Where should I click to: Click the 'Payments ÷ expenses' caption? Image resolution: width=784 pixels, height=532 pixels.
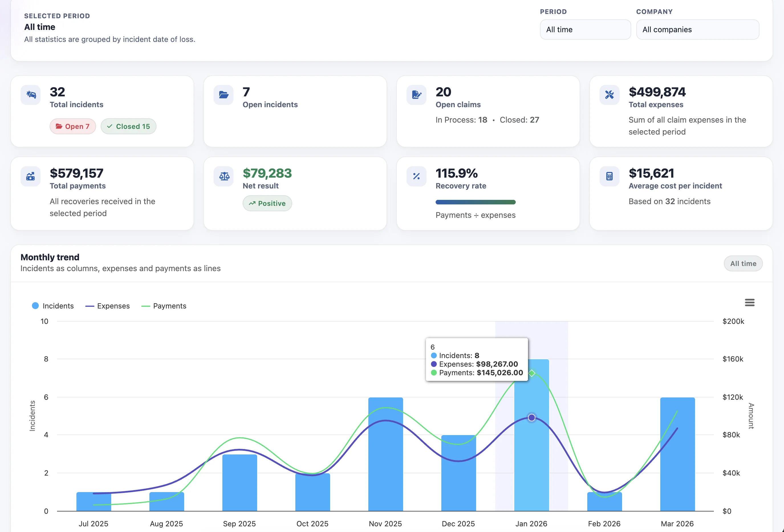click(x=475, y=215)
